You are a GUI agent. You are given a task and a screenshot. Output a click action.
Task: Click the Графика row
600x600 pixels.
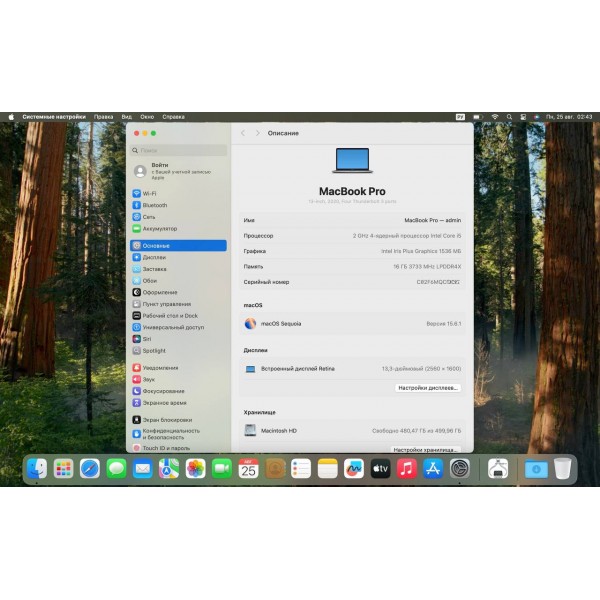[352, 251]
